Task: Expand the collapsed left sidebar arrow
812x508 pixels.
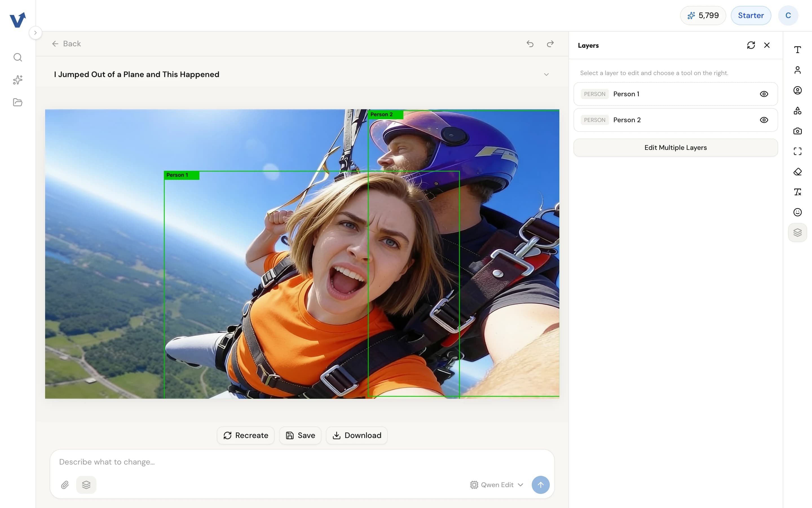Action: click(x=35, y=32)
